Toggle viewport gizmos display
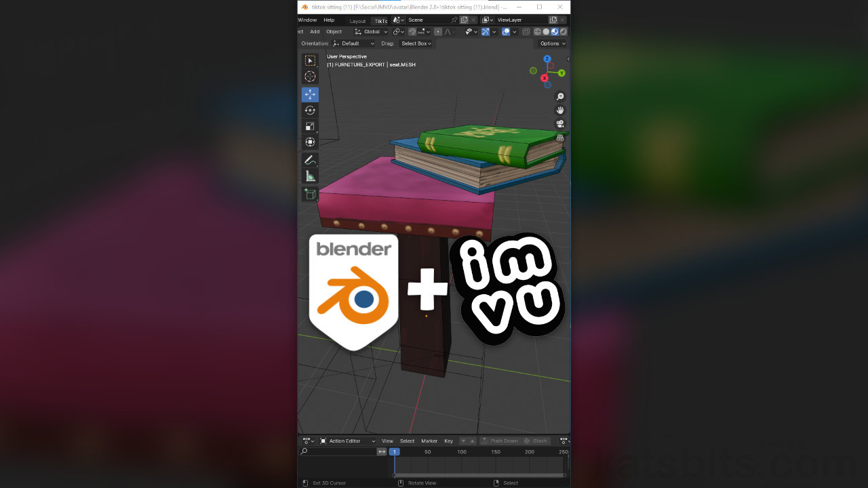Viewport: 868px width, 488px height. point(485,32)
